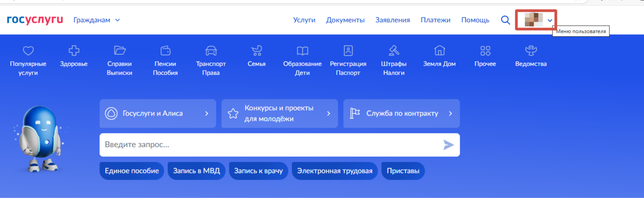Image resolution: width=644 pixels, height=198 pixels.
Task: Open the Услуги menu item
Action: tap(304, 20)
